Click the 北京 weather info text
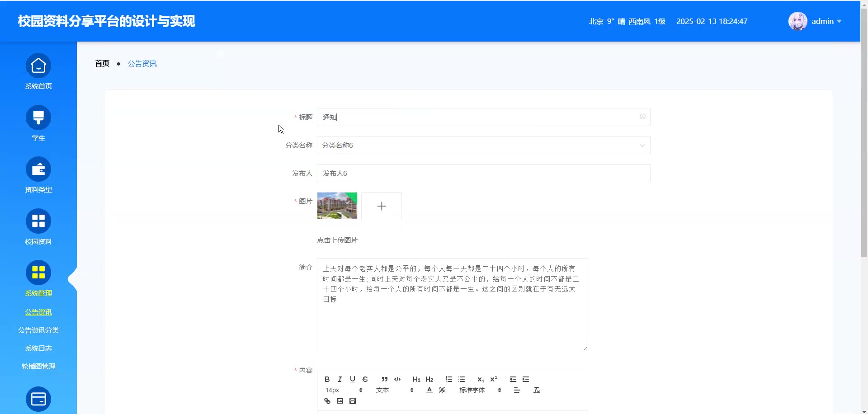The height and width of the screenshot is (414, 868). click(627, 21)
